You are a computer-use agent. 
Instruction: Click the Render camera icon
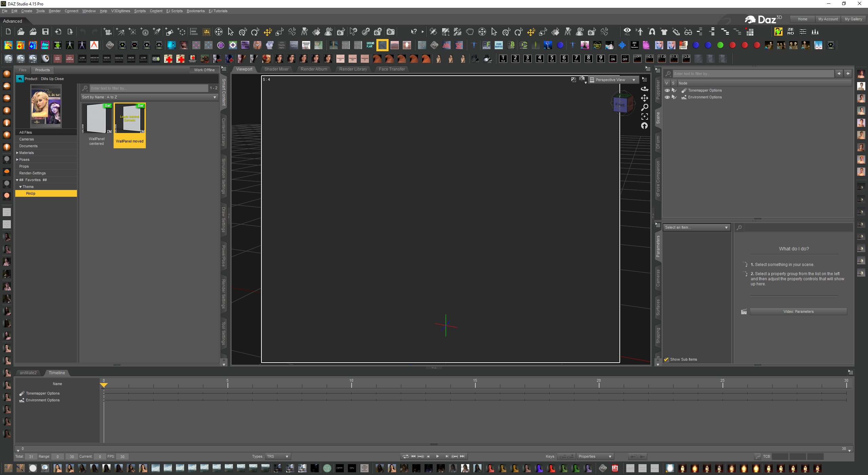click(391, 32)
